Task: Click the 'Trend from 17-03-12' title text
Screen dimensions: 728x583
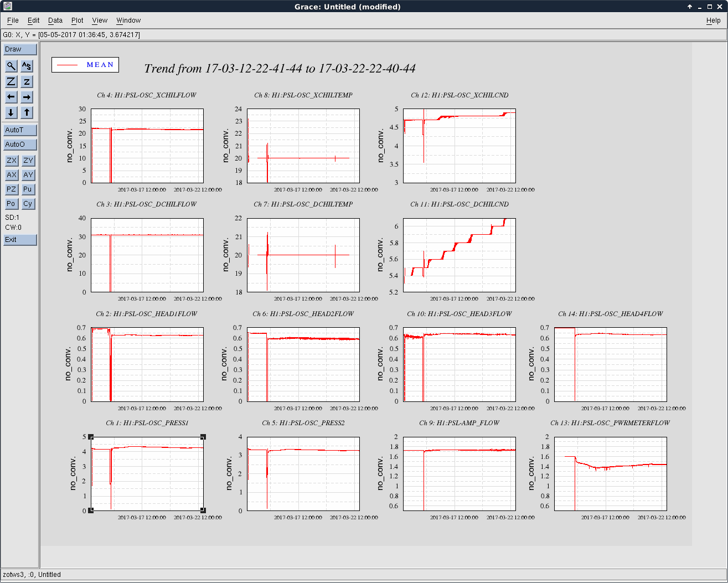Action: pyautogui.click(x=280, y=69)
